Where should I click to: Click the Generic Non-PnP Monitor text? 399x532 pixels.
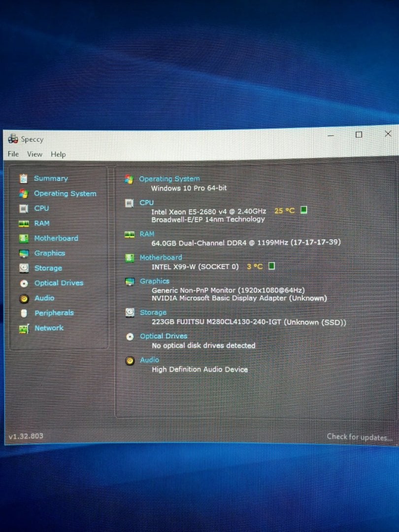pos(228,290)
